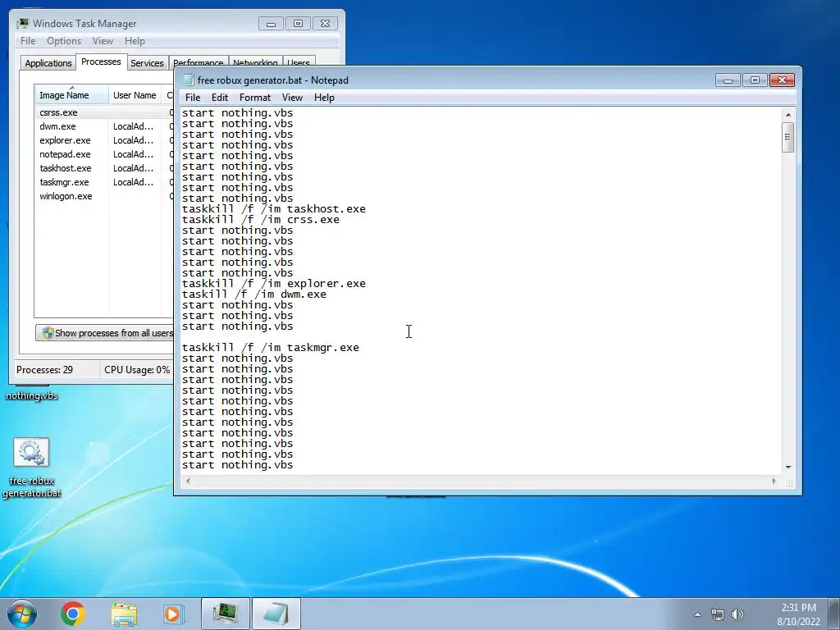Launch Google Chrome from the taskbar
This screenshot has width=840, height=630.
click(x=73, y=614)
